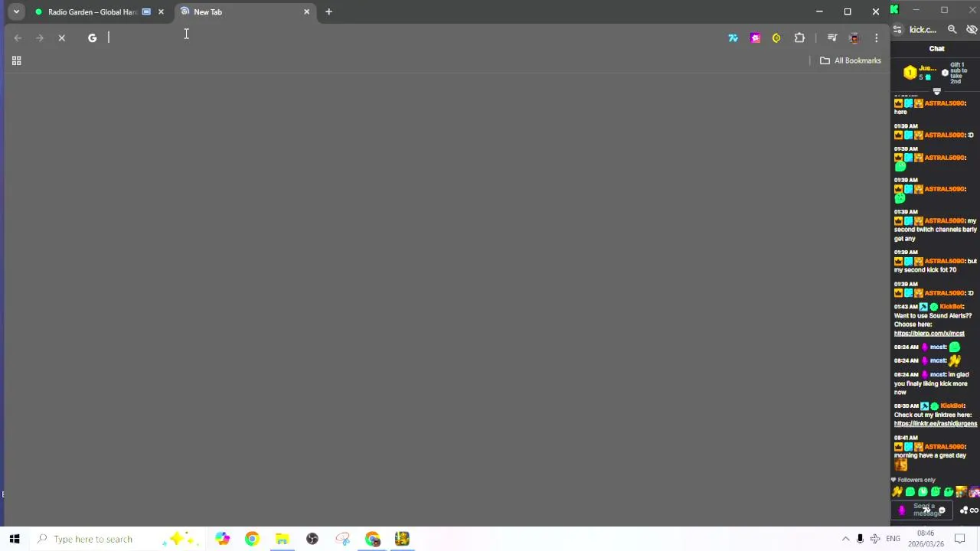The width and height of the screenshot is (980, 551).
Task: Open the media controls toolbar button
Action: pyautogui.click(x=832, y=37)
